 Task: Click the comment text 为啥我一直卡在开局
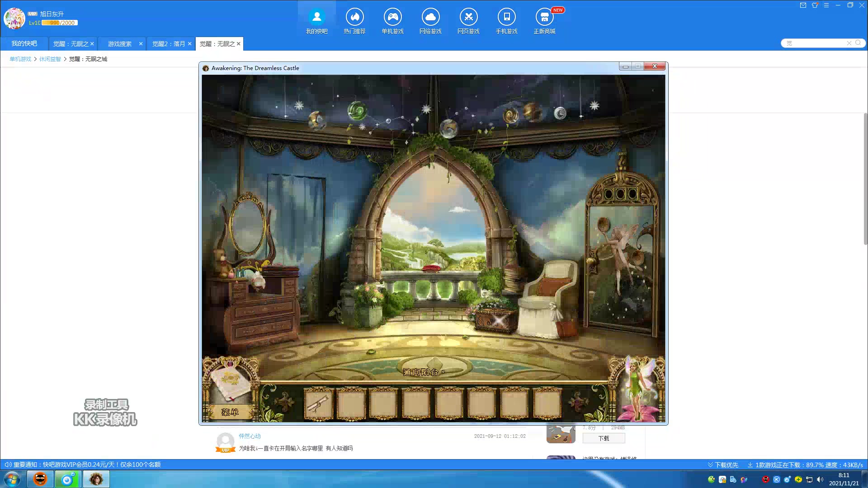tap(296, 448)
